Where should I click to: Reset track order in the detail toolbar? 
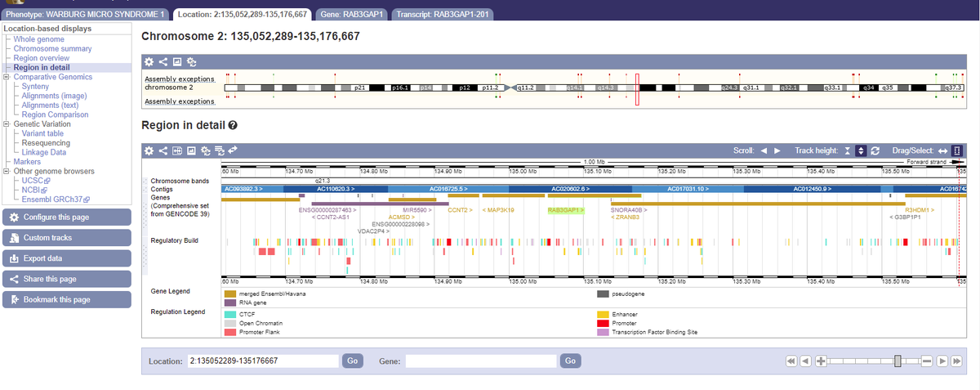(x=219, y=150)
